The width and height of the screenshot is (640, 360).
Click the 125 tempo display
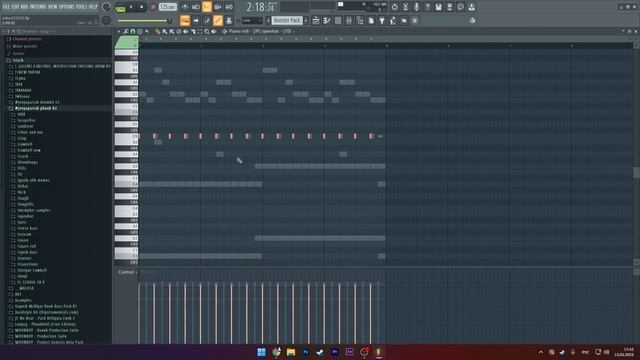click(168, 7)
